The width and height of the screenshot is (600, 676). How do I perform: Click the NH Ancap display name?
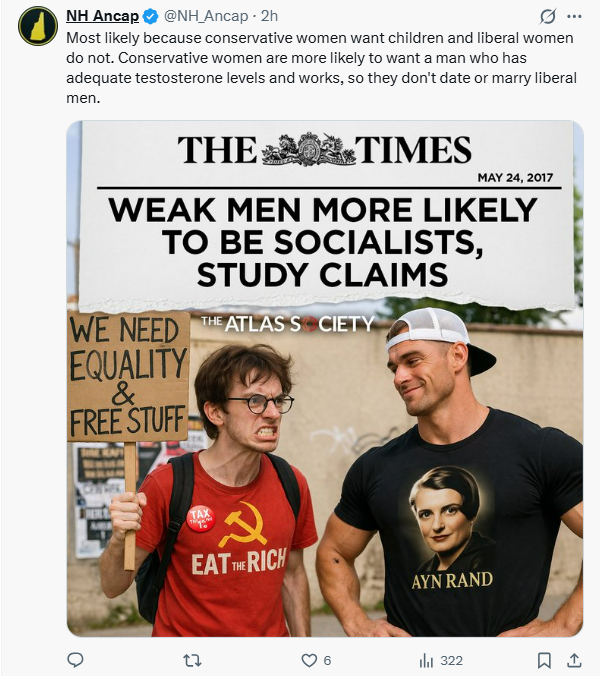(102, 16)
